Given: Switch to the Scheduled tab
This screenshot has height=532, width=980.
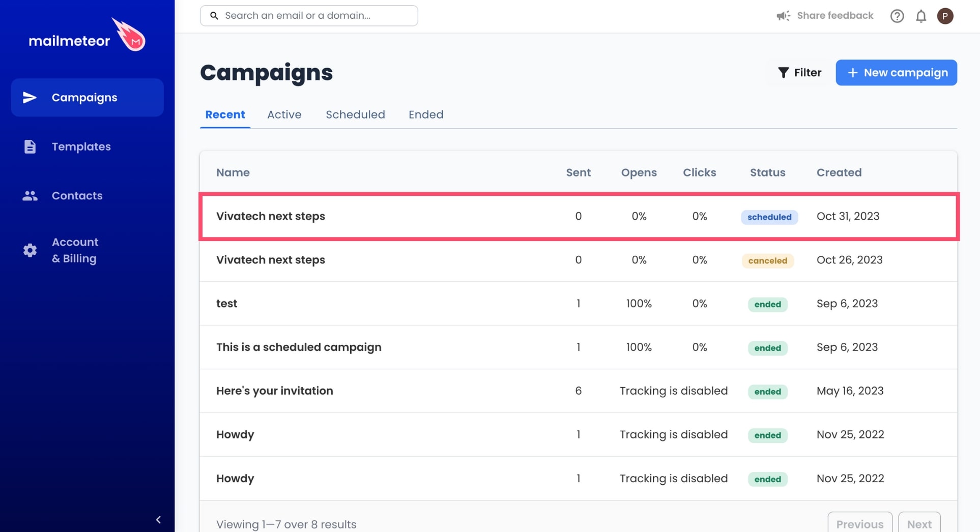Looking at the screenshot, I should [355, 114].
